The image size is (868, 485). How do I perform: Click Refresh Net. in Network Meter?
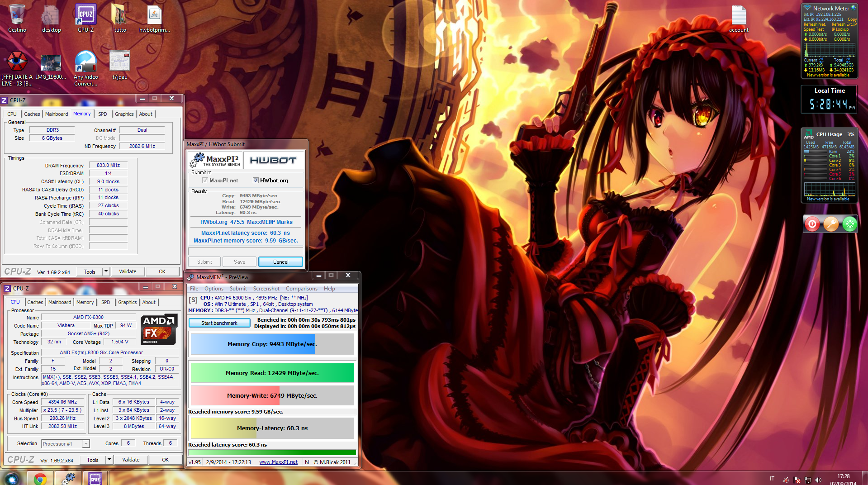click(x=815, y=24)
